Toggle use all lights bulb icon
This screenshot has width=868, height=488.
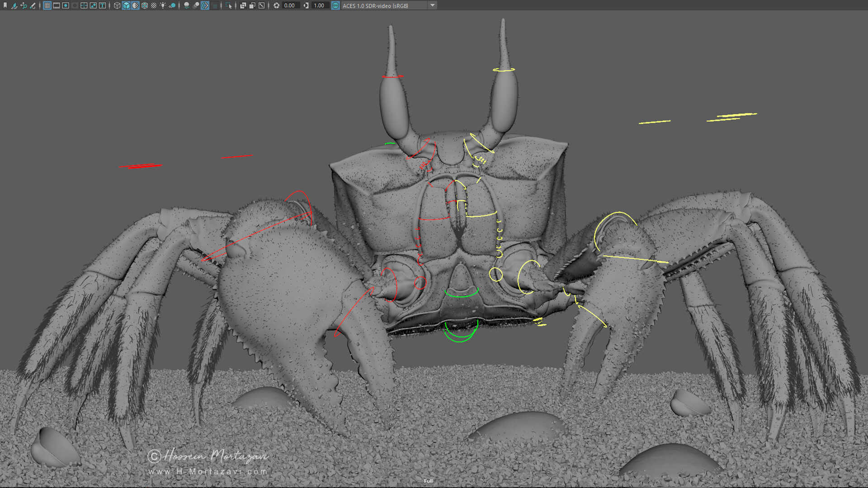click(x=163, y=5)
